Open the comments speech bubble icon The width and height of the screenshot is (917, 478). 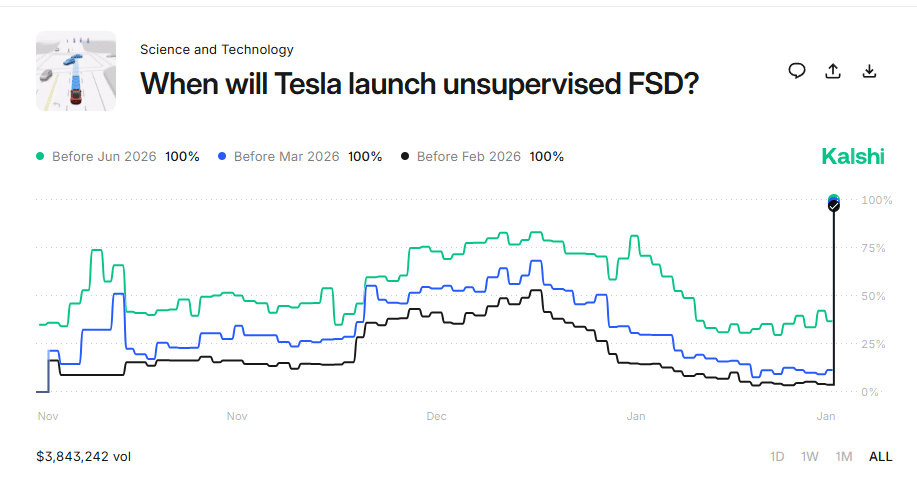pos(797,71)
